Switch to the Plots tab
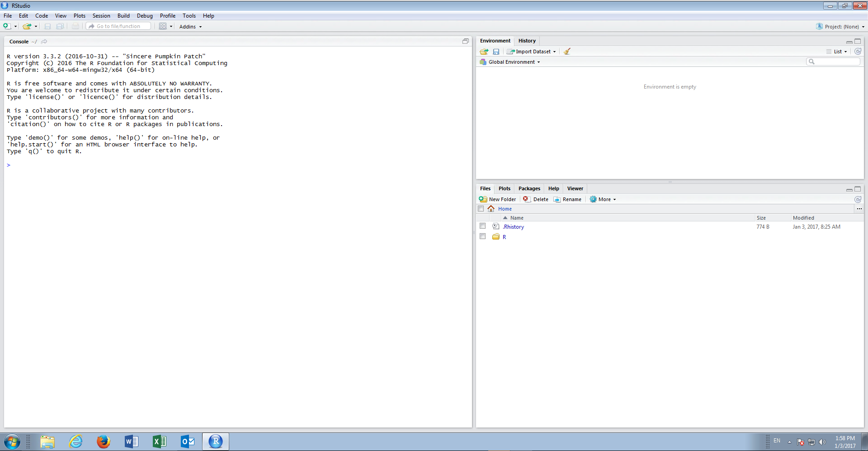868x451 pixels. click(x=505, y=188)
